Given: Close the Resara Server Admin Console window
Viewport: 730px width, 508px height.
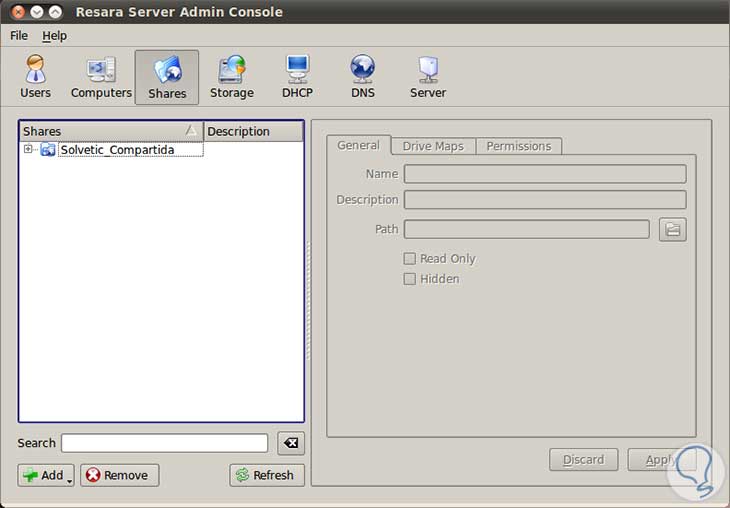Looking at the screenshot, I should (17, 12).
